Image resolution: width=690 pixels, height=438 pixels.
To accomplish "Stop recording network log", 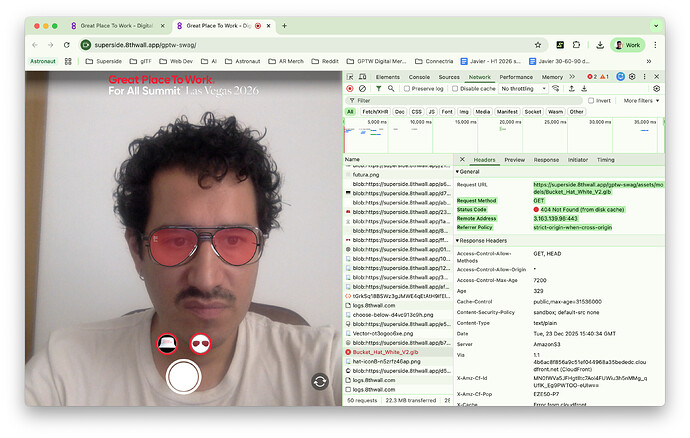I will tap(350, 88).
